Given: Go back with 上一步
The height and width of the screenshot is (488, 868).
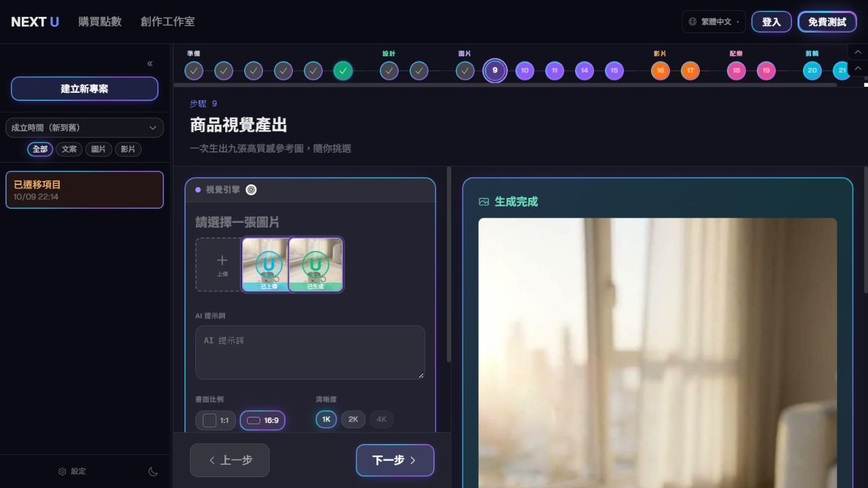Looking at the screenshot, I should pyautogui.click(x=230, y=460).
